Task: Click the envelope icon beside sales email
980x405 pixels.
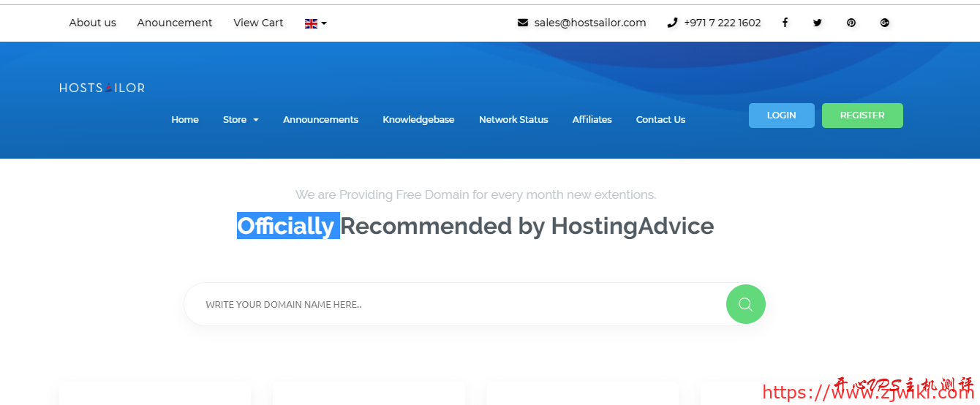Action: (523, 23)
